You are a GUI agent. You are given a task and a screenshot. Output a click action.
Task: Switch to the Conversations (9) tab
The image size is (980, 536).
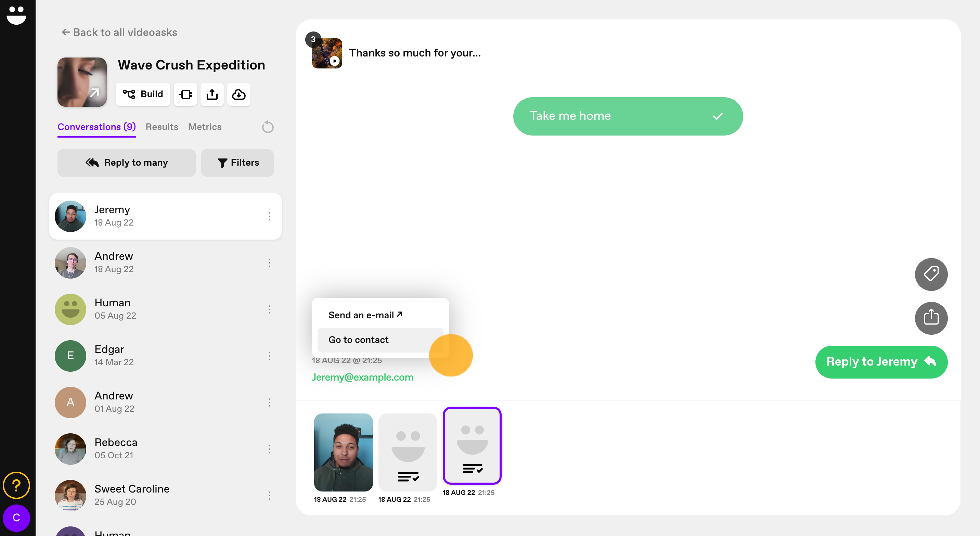tap(96, 127)
